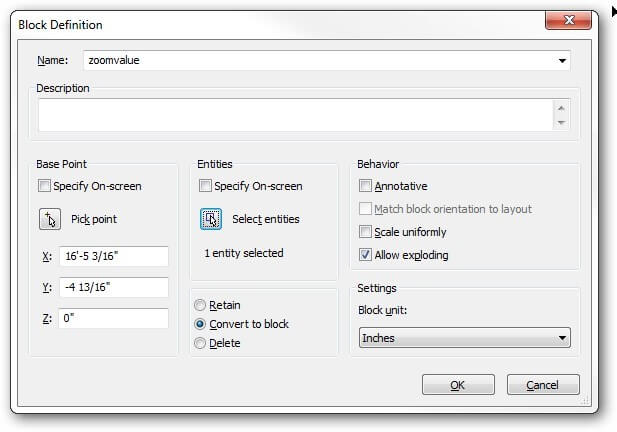Close the Block Definition dialog
The width and height of the screenshot is (617, 432).
click(568, 20)
